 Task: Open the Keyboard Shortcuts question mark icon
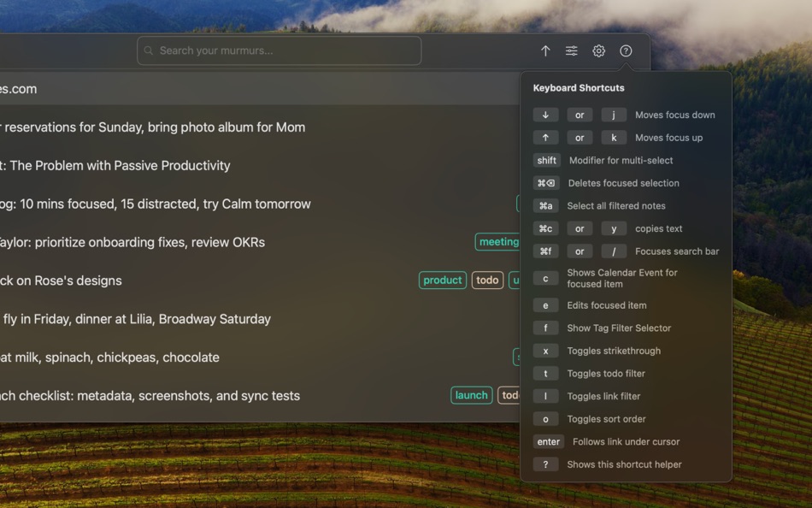(x=626, y=50)
